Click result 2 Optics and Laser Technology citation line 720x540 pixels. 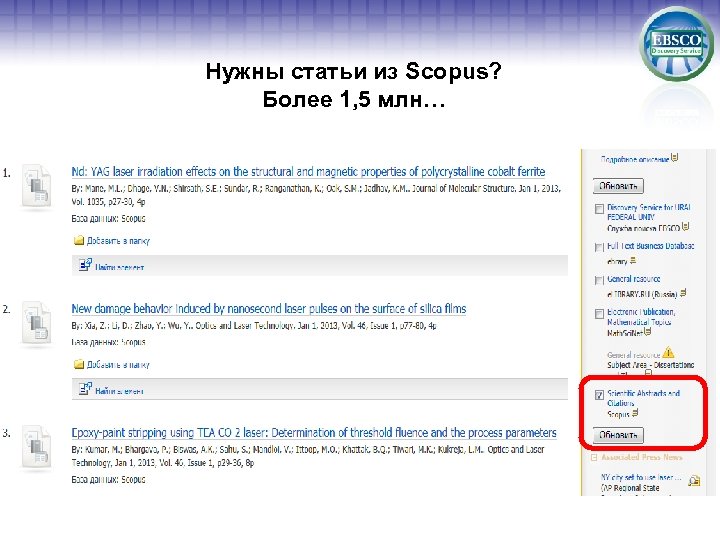pyautogui.click(x=253, y=326)
